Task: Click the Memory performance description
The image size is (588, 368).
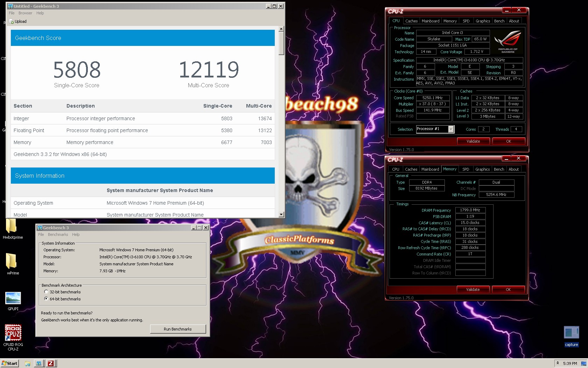Action: [x=90, y=142]
